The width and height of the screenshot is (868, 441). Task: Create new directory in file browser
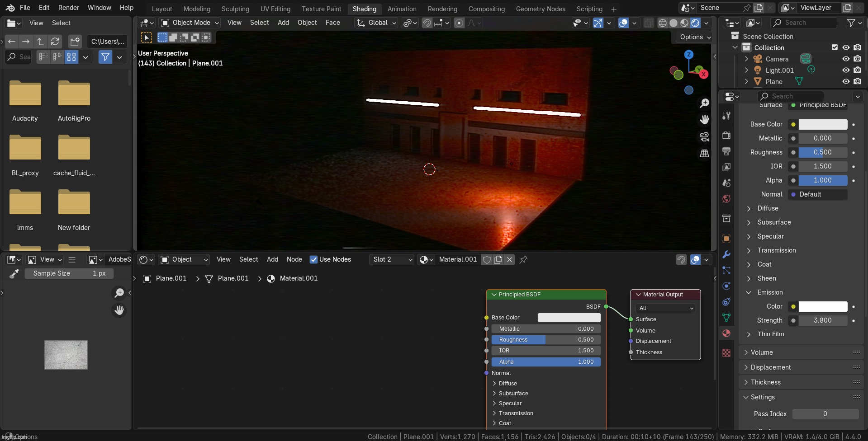75,42
